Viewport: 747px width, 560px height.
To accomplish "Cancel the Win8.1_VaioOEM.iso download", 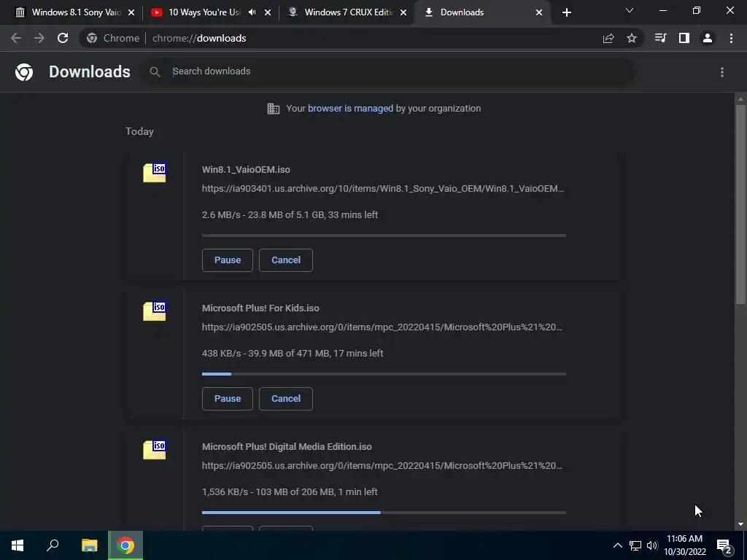I will pos(286,260).
